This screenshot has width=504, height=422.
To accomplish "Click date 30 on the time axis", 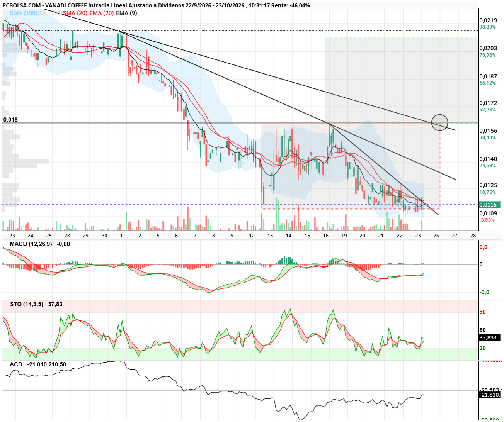I will (x=104, y=236).
